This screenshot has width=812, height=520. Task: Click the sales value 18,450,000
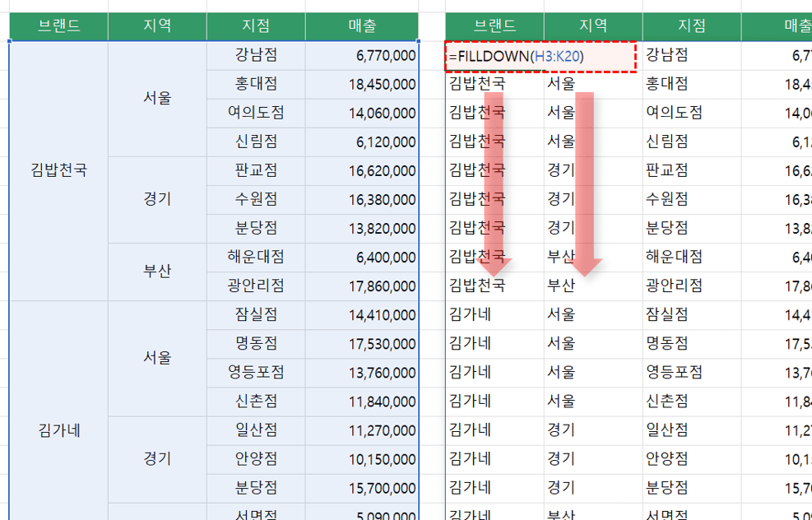(362, 84)
